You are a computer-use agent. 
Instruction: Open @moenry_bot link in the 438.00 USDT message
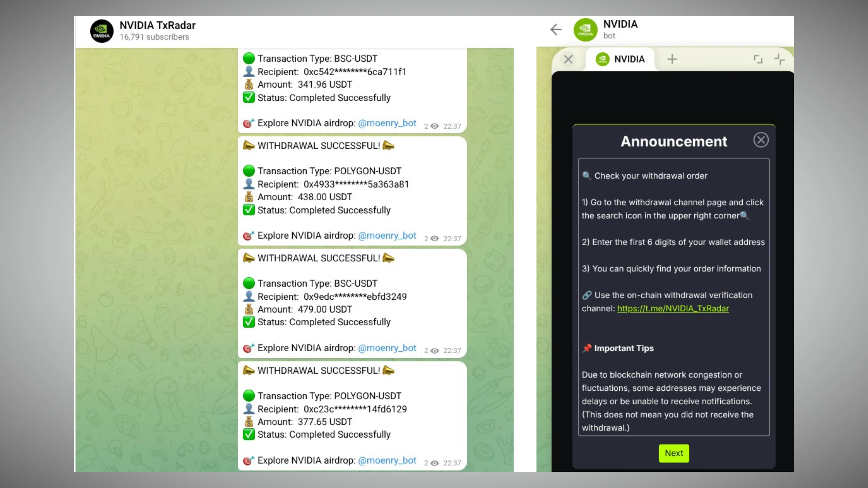coord(387,235)
